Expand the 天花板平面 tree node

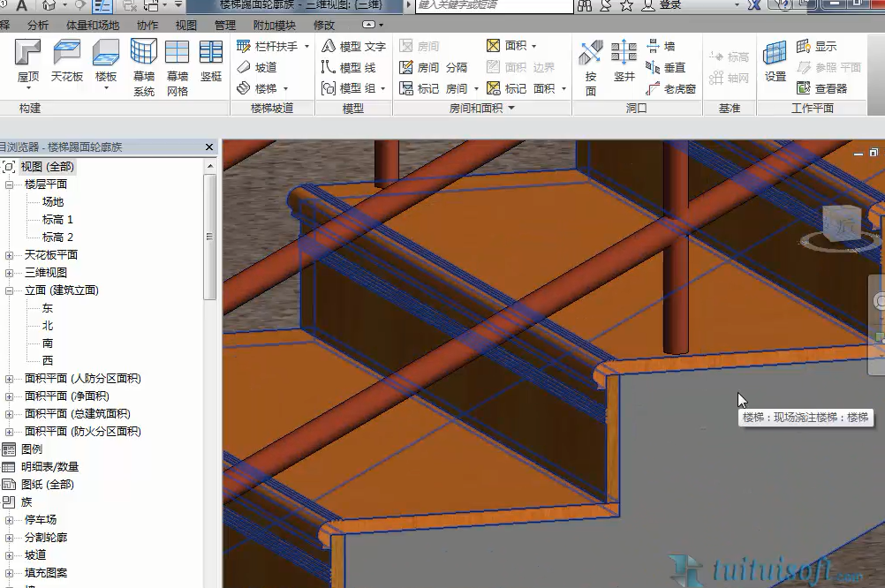click(9, 256)
